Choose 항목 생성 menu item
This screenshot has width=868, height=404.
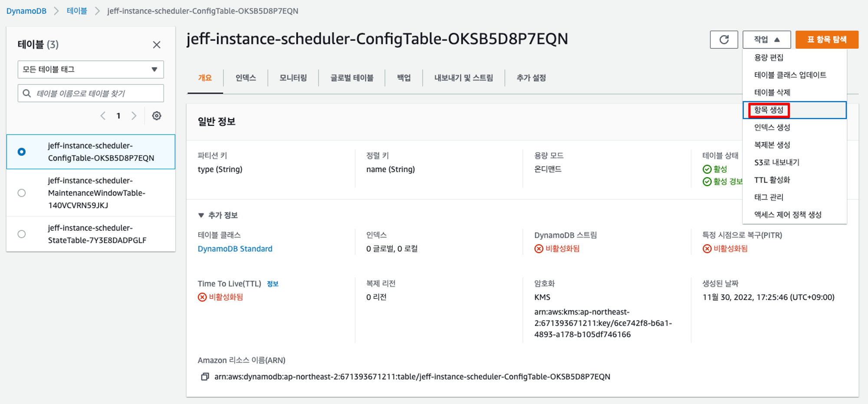tap(794, 110)
